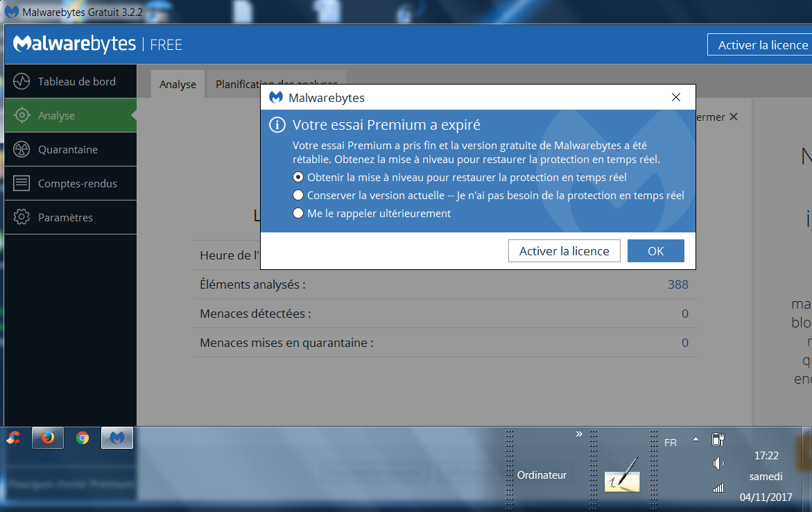The width and height of the screenshot is (812, 512).
Task: Click the 0 value for Menaces détectées
Action: click(x=684, y=314)
